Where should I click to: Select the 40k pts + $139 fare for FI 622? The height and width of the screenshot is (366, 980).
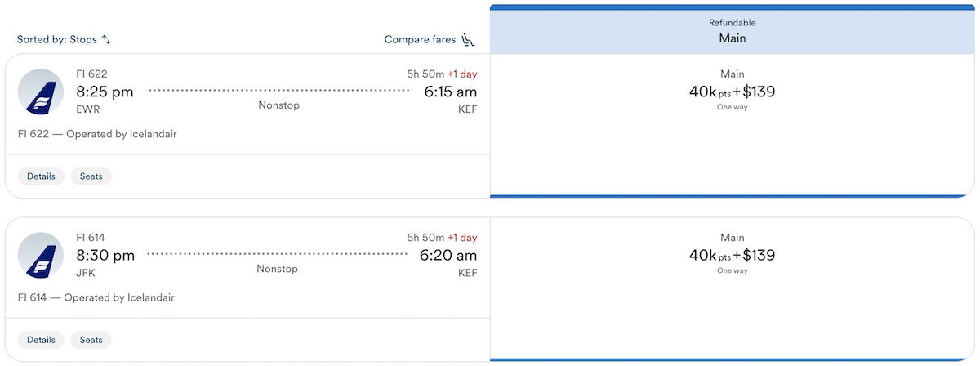pyautogui.click(x=732, y=91)
